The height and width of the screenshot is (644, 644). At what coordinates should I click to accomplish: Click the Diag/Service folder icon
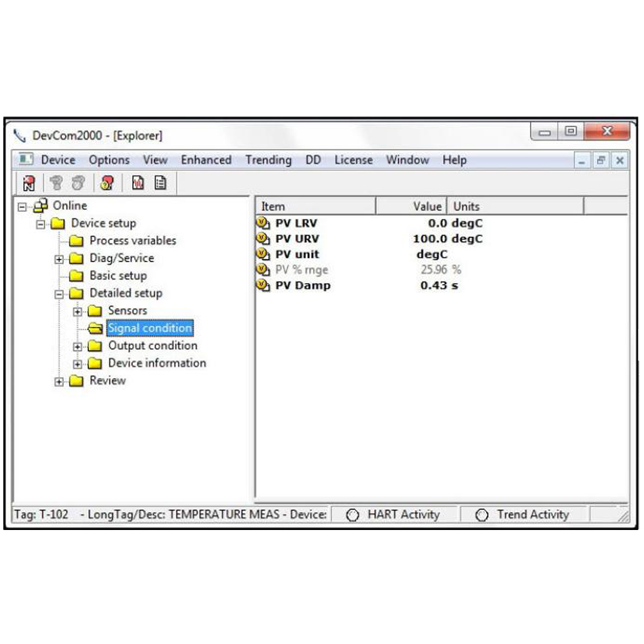pyautogui.click(x=77, y=258)
